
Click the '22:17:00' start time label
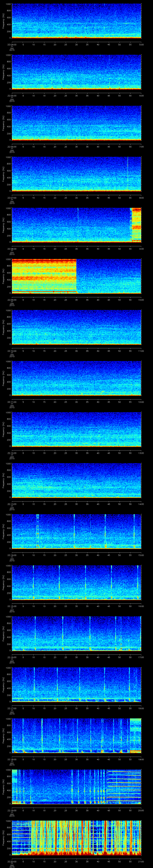pyautogui.click(x=12, y=708)
